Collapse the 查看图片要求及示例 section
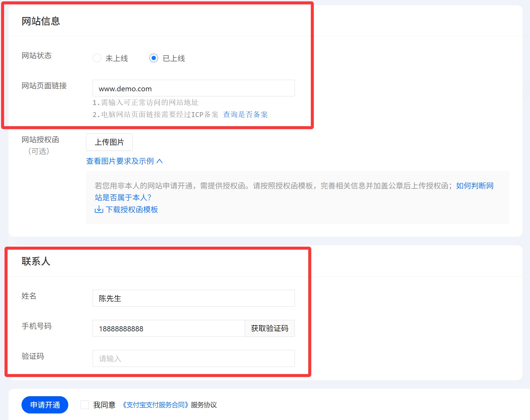 tap(120, 161)
